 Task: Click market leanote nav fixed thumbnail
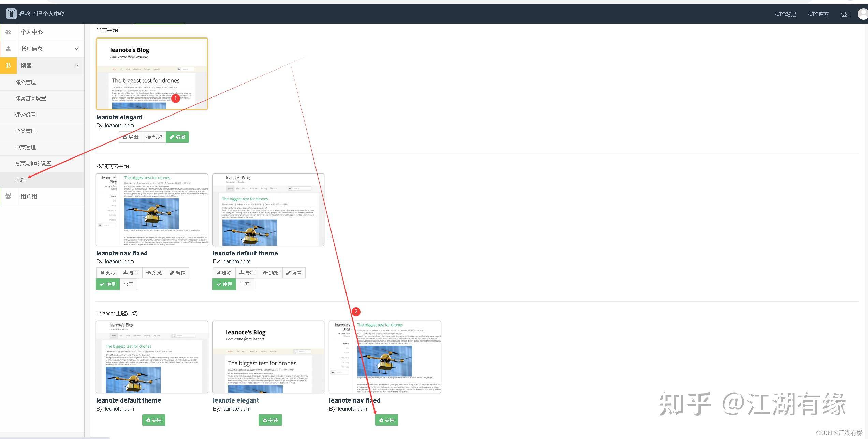point(385,357)
